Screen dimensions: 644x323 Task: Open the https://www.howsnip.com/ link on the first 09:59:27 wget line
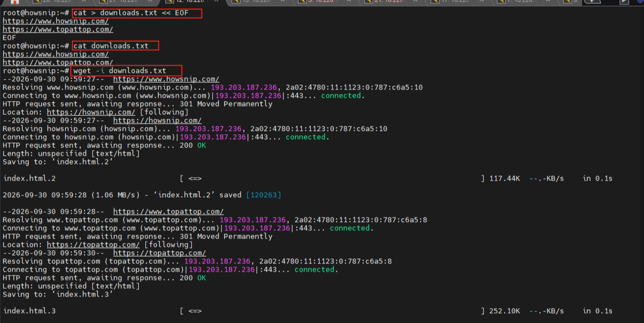click(x=166, y=79)
